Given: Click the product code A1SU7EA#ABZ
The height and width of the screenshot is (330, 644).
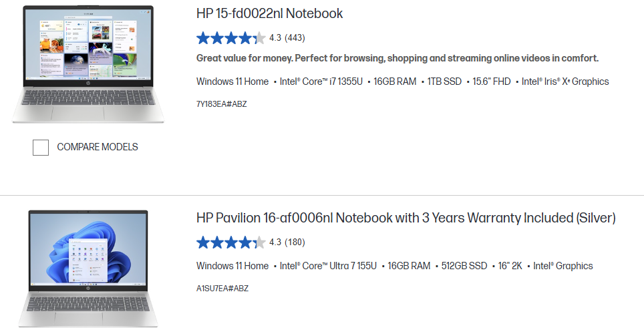Looking at the screenshot, I should [x=222, y=289].
